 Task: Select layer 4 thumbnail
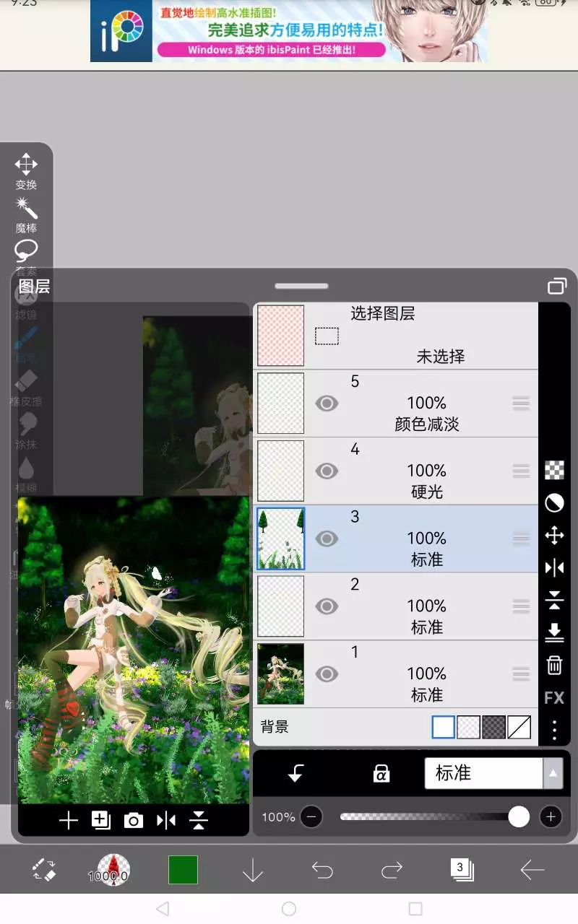tap(281, 471)
